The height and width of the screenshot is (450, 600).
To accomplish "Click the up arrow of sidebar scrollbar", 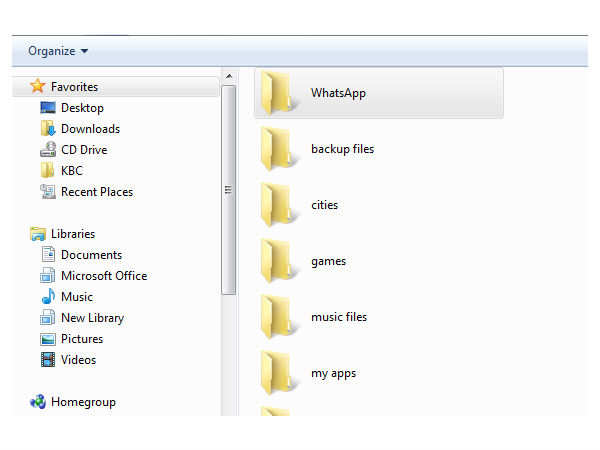I will tap(229, 76).
